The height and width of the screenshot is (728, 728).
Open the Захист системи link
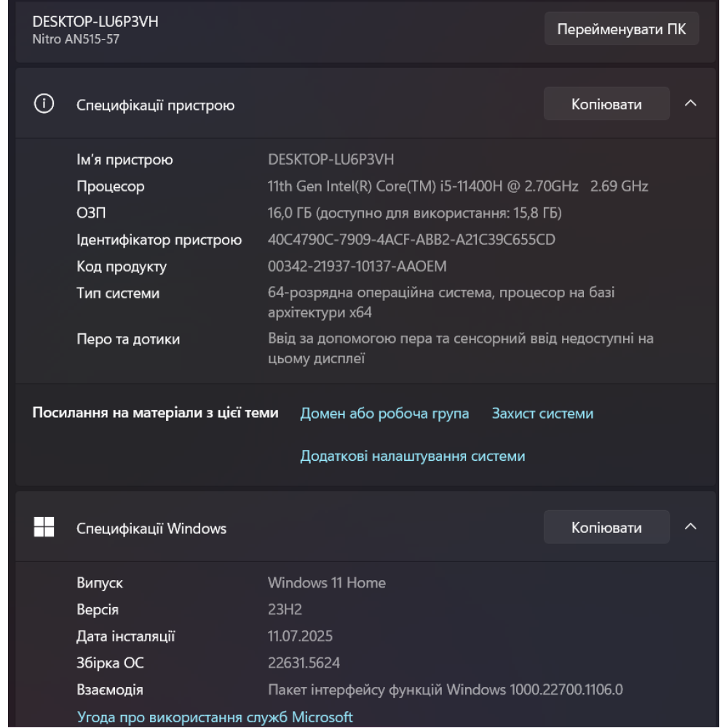542,414
